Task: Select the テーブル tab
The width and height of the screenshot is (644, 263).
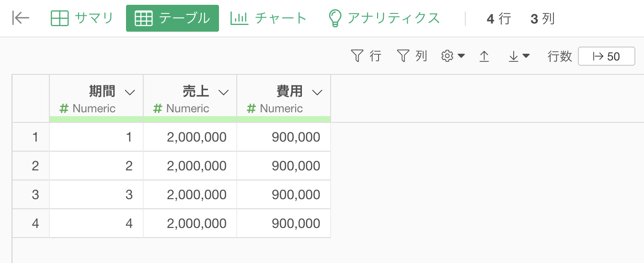Action: (172, 18)
